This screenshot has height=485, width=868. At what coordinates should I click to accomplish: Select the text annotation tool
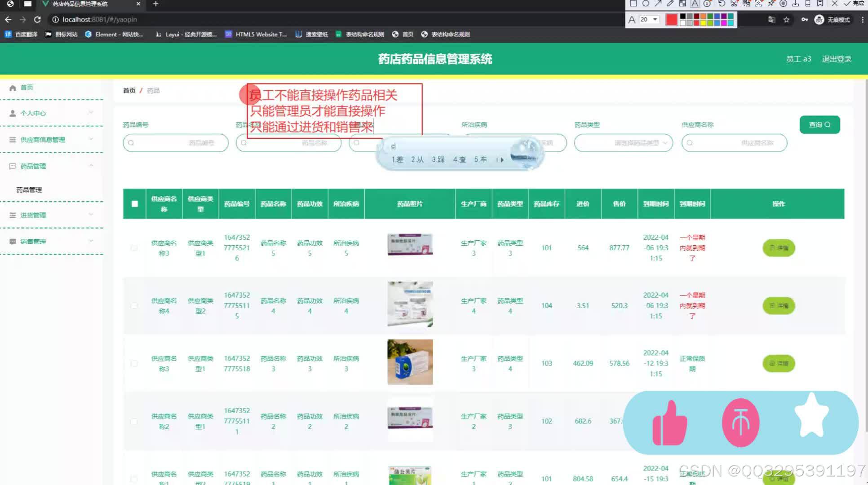(x=695, y=3)
